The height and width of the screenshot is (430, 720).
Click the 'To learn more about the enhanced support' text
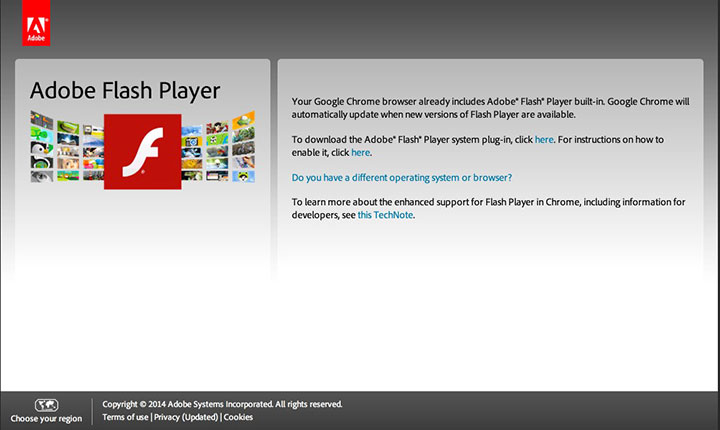point(489,208)
